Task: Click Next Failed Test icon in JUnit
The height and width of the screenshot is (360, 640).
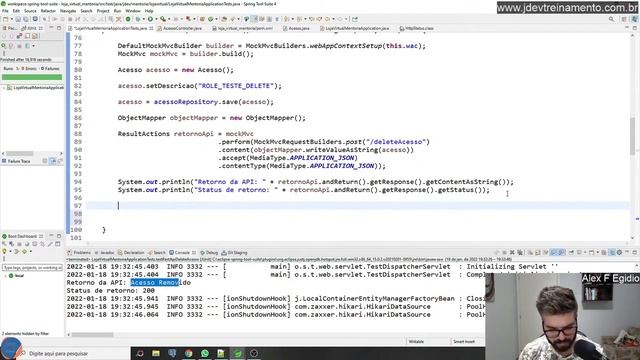Action: (x=4, y=36)
